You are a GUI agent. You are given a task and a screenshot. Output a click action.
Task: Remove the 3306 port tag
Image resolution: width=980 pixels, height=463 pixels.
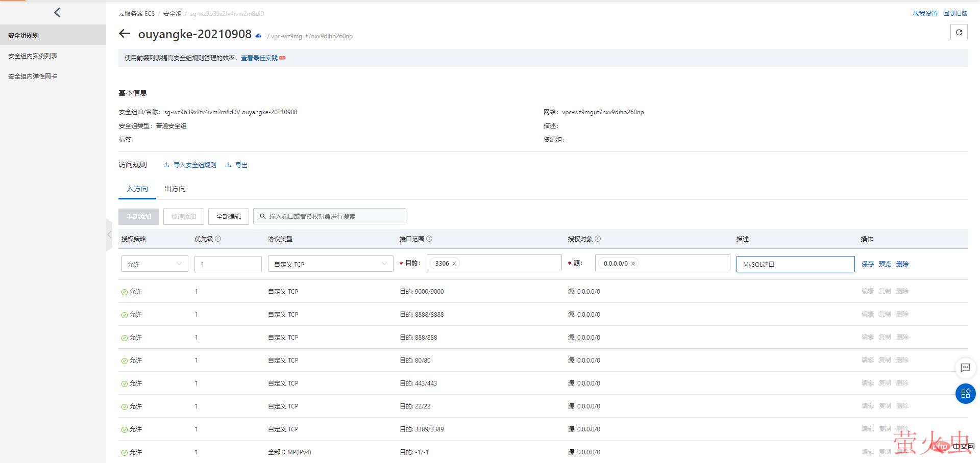click(x=454, y=264)
